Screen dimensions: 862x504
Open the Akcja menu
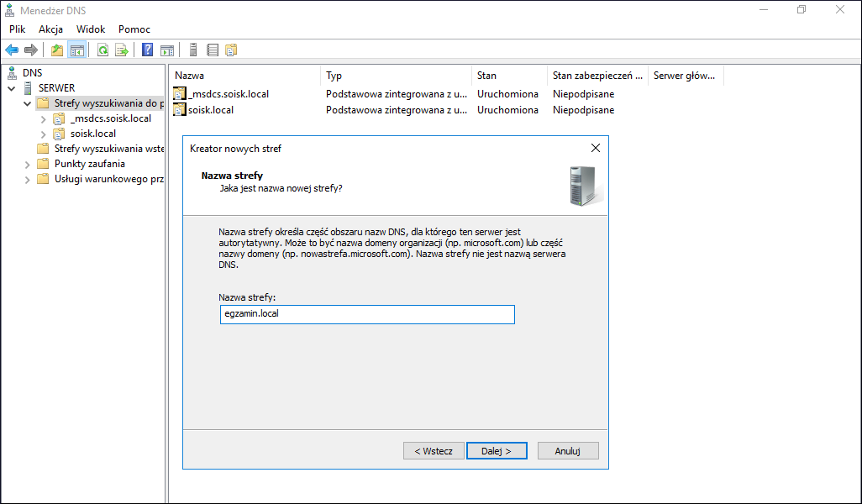[50, 29]
